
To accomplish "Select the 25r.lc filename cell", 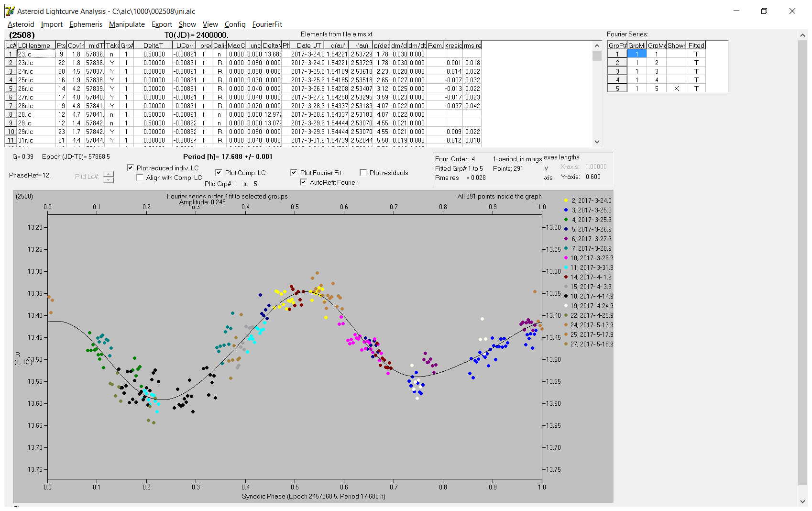I will [x=36, y=80].
